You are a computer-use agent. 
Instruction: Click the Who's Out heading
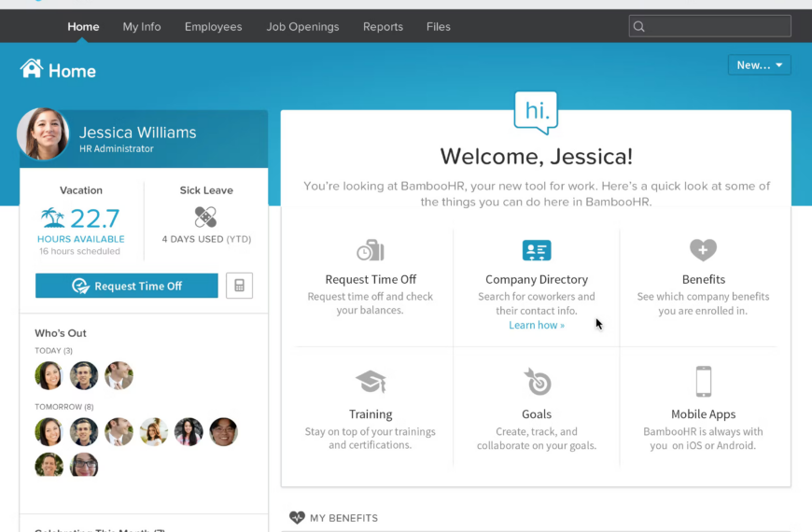coord(61,333)
